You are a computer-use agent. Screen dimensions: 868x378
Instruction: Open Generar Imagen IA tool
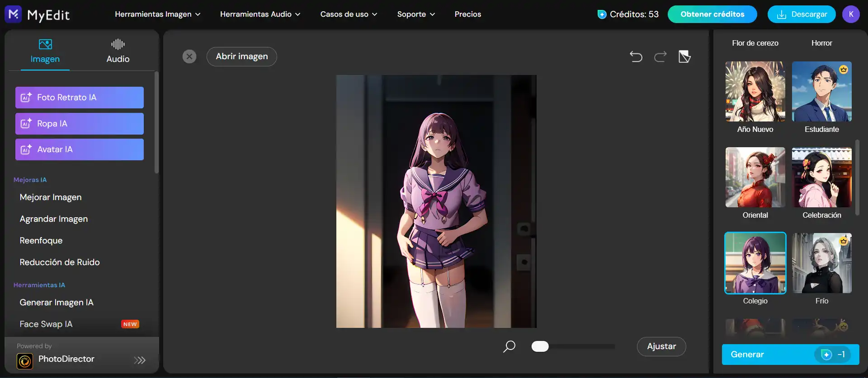pyautogui.click(x=57, y=303)
